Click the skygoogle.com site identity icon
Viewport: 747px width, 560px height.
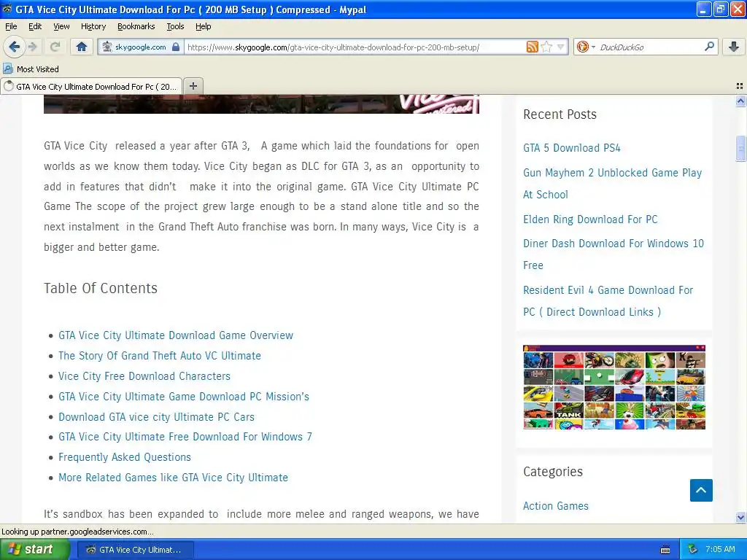click(107, 47)
